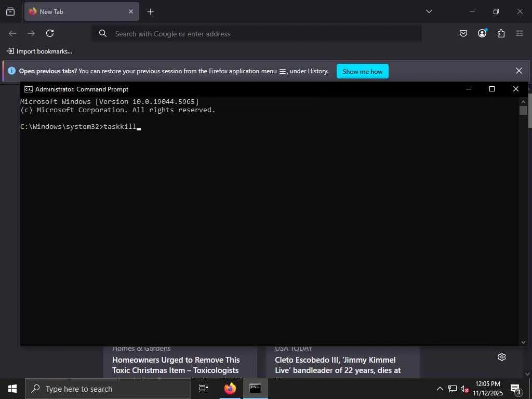Open the Firefox account icon

[482, 33]
